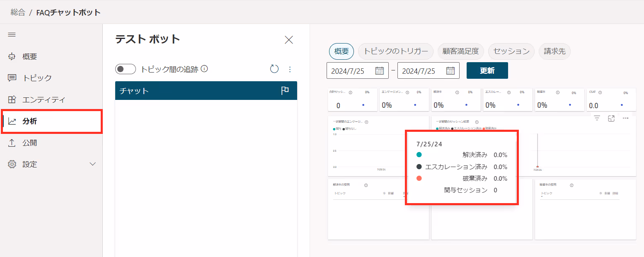
Task: Switch to トピックのトリガー tab
Action: (x=396, y=51)
